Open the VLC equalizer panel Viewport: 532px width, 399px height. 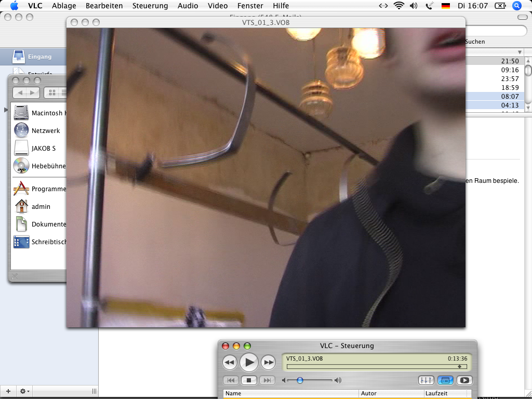pyautogui.click(x=426, y=380)
